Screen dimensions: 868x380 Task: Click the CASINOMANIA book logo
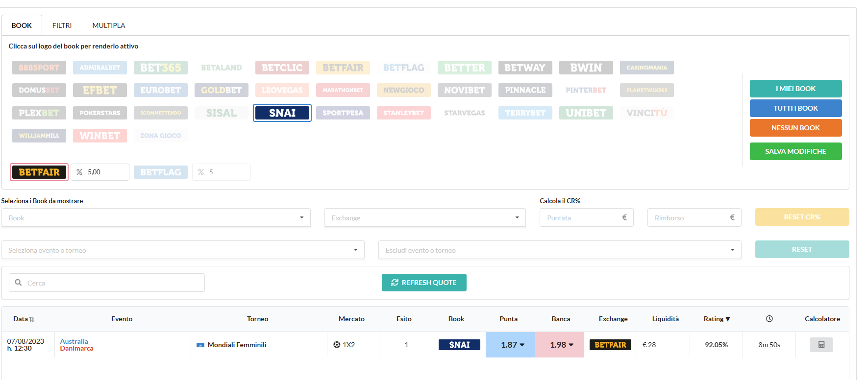point(647,68)
